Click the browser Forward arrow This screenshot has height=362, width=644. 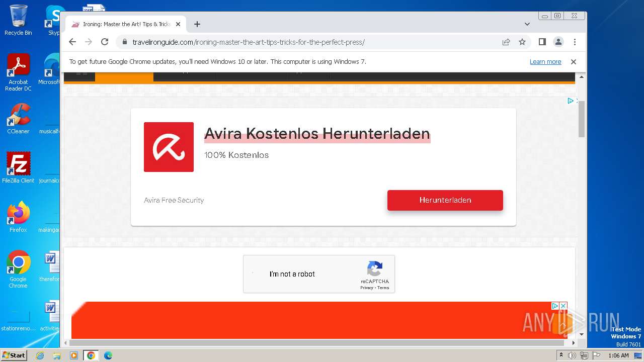click(89, 42)
